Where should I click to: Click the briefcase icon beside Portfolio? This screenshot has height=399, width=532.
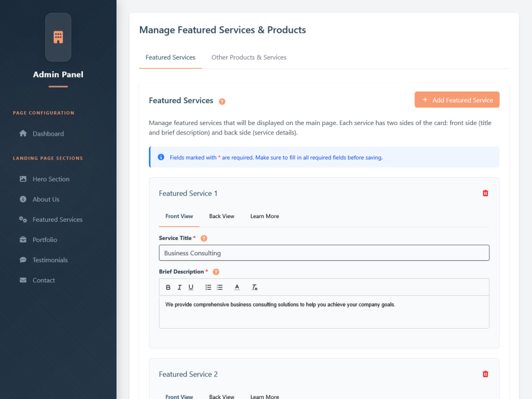point(23,239)
